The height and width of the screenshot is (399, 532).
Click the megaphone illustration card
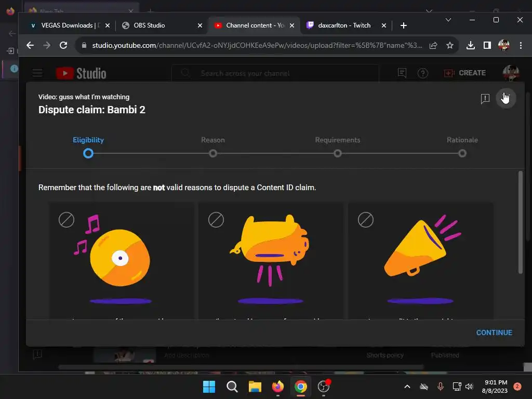pyautogui.click(x=421, y=261)
